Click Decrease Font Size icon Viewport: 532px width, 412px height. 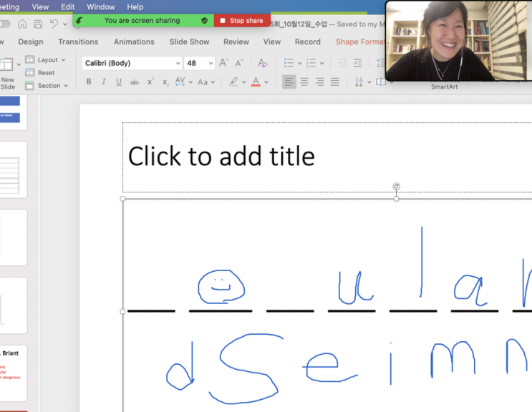[239, 63]
